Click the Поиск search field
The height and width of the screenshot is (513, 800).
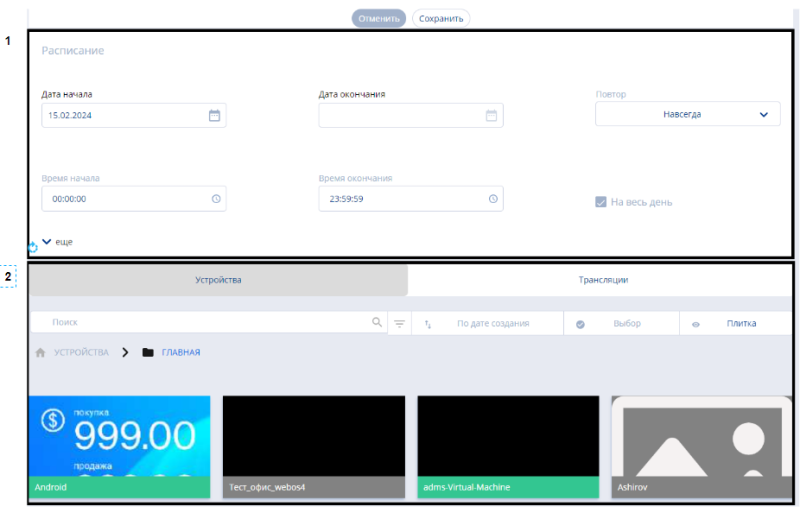tap(200, 323)
